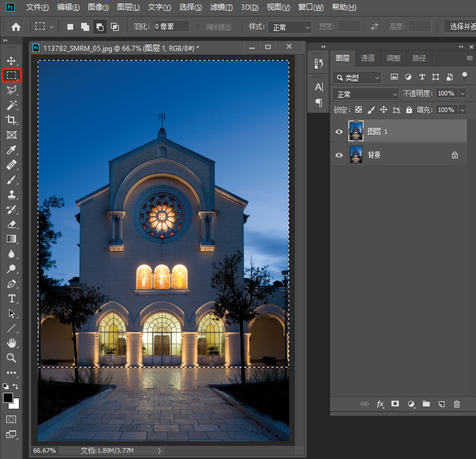
Task: Choose Add to Selection mode
Action: [85, 27]
